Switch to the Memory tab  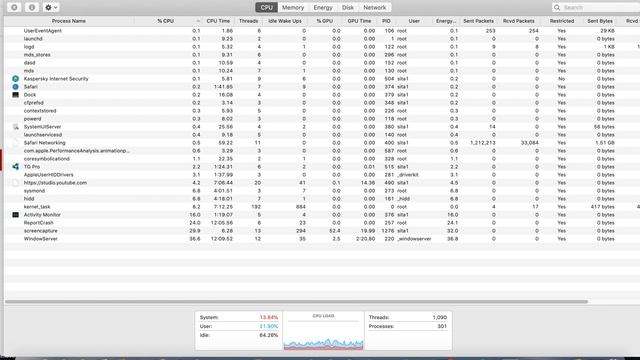point(293,7)
